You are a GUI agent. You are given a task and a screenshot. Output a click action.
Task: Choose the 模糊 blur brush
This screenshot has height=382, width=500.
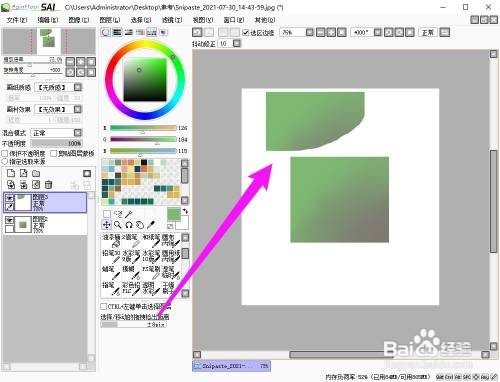(131, 272)
